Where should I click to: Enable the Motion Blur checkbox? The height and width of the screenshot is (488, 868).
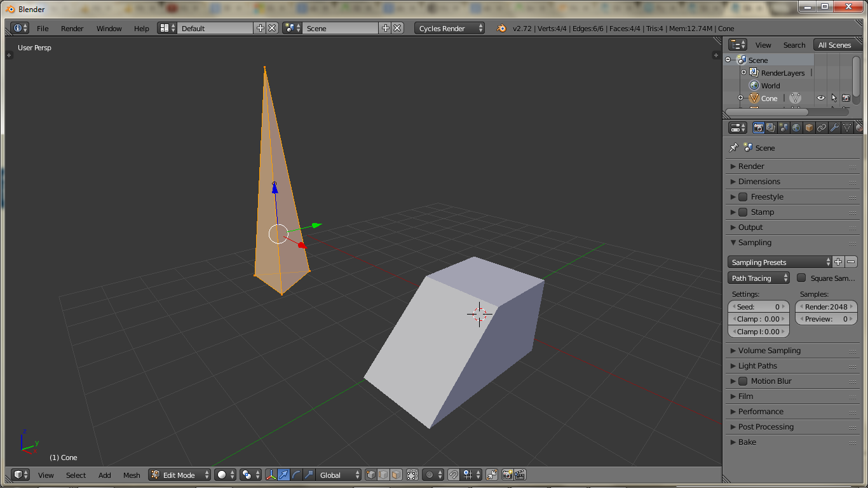point(742,381)
